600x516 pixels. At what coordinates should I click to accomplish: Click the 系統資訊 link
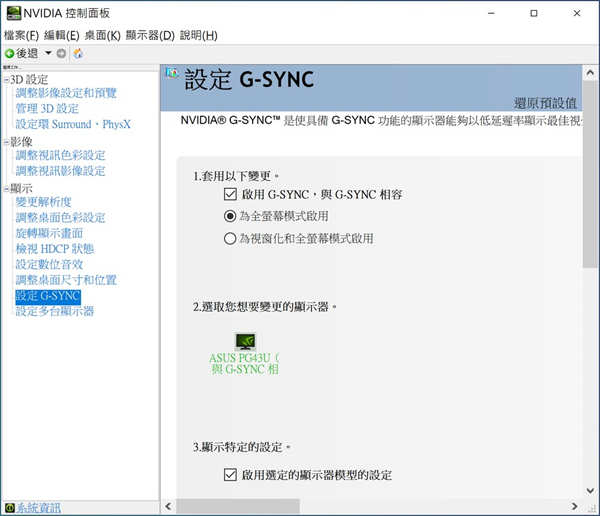point(38,508)
